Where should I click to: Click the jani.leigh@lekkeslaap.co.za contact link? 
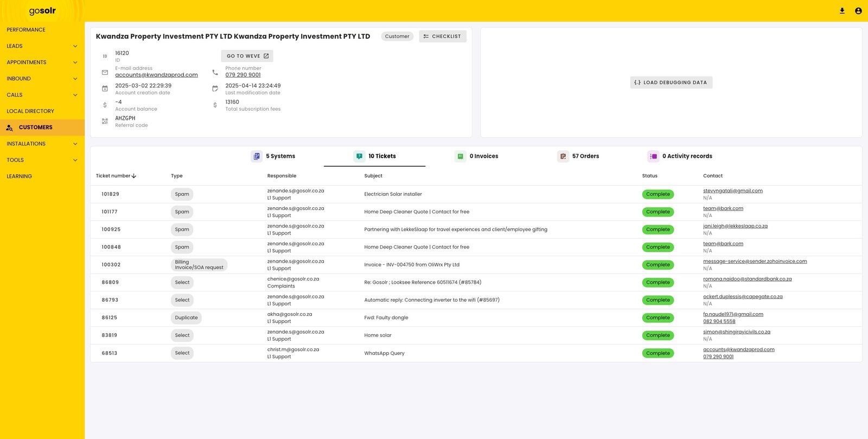click(736, 226)
